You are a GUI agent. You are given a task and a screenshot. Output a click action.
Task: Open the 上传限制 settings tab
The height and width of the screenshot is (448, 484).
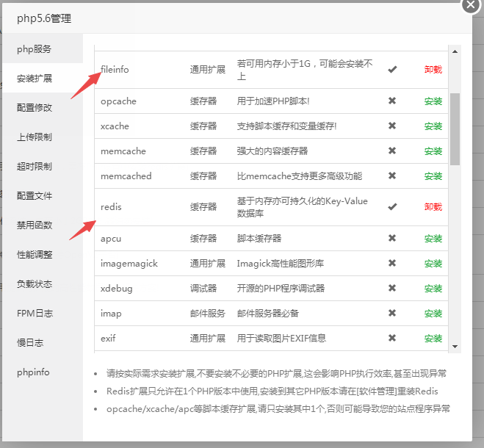(x=35, y=137)
